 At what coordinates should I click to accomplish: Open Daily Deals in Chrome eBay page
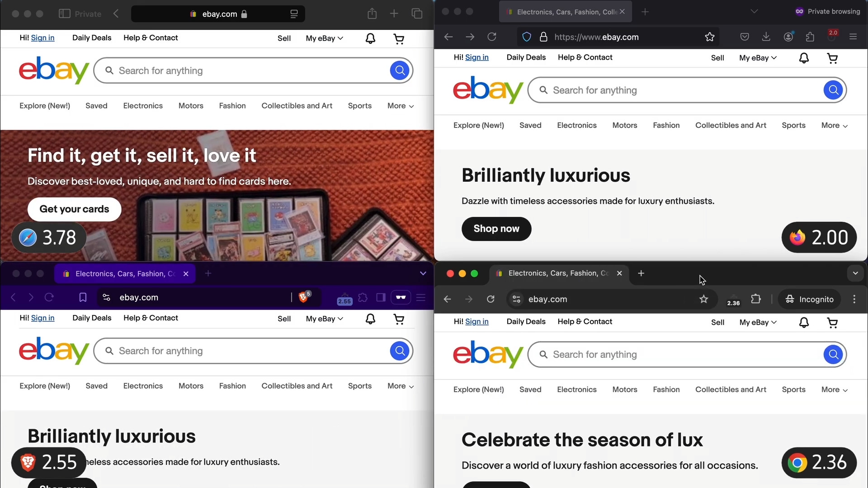526,322
